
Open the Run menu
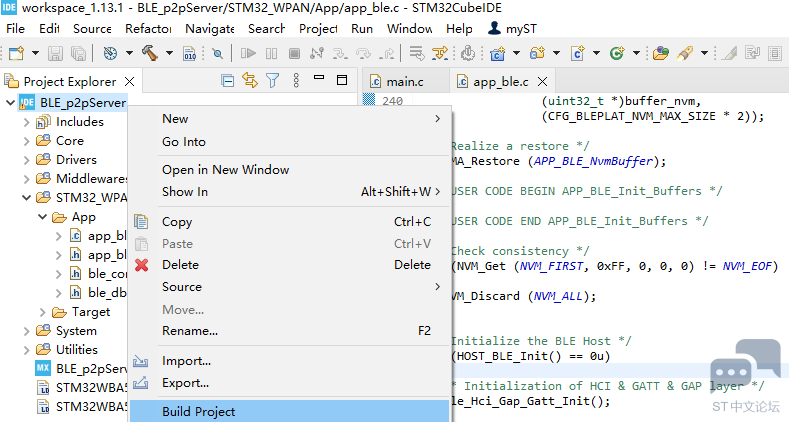pos(362,29)
